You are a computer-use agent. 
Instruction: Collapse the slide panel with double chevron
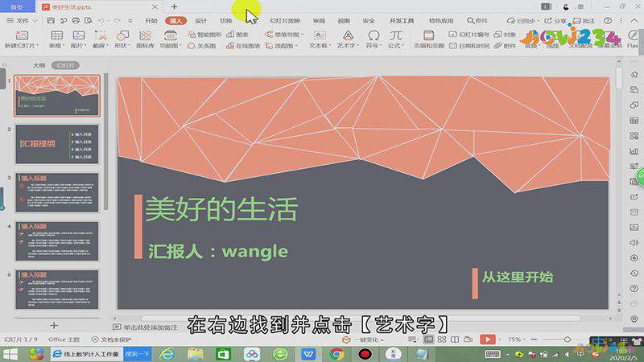click(x=4, y=65)
